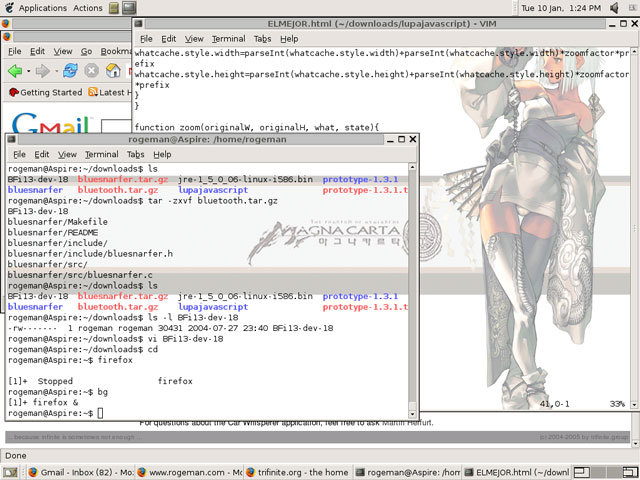Open the Applications menu in the top panel
The image size is (640, 480).
[x=42, y=8]
